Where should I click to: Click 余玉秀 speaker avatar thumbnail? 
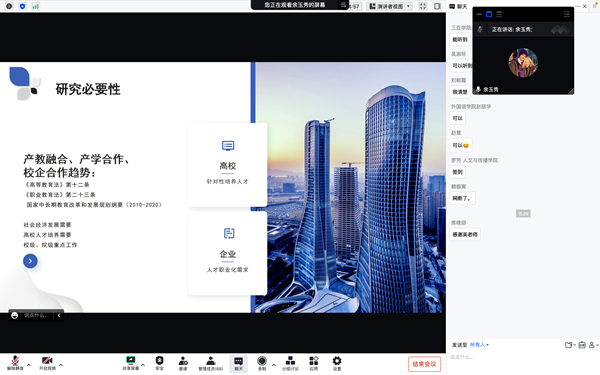(x=523, y=62)
